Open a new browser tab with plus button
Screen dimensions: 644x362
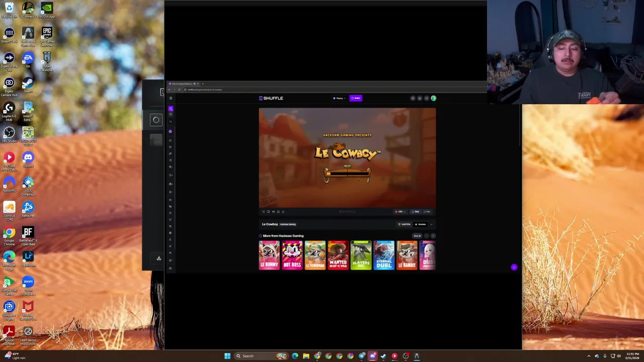pyautogui.click(x=203, y=84)
